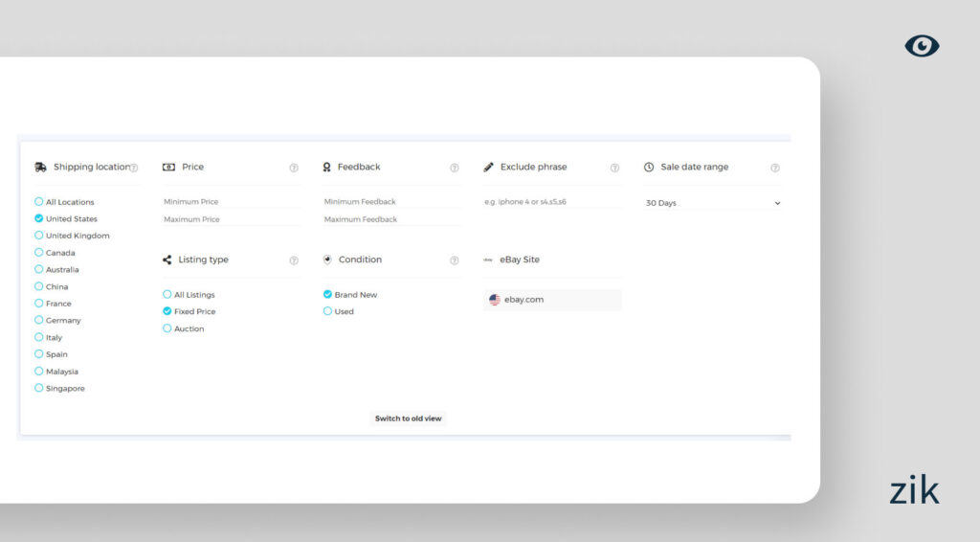Open the ebay.com site selector
This screenshot has width=980, height=542.
point(552,300)
